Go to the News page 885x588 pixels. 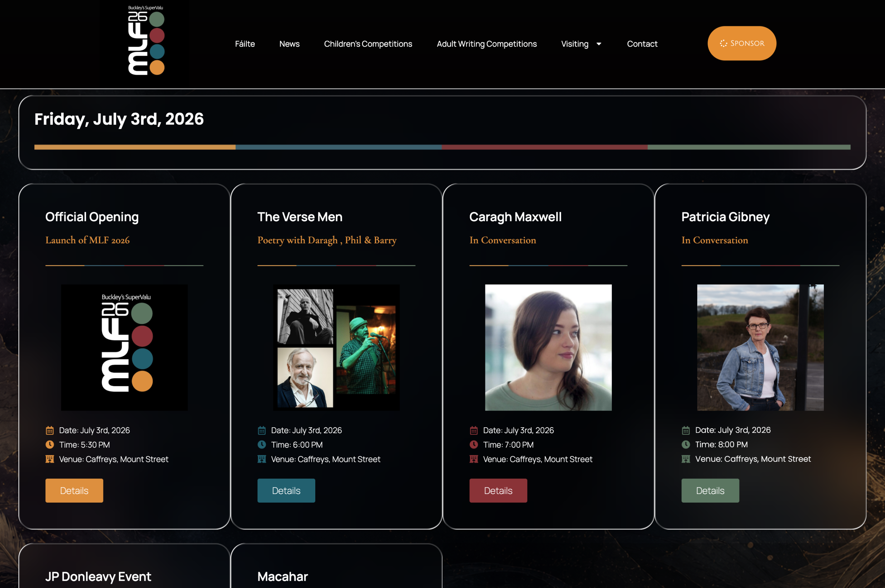point(289,44)
